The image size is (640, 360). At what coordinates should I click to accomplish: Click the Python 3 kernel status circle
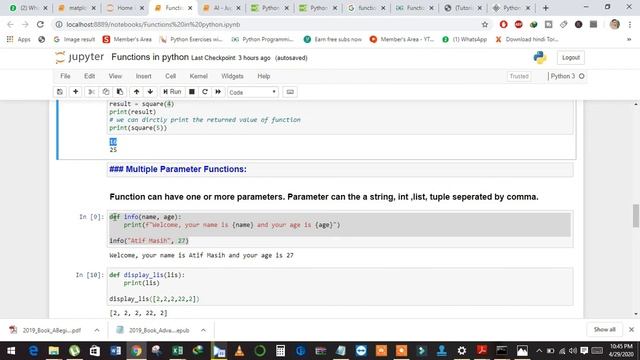tap(582, 76)
